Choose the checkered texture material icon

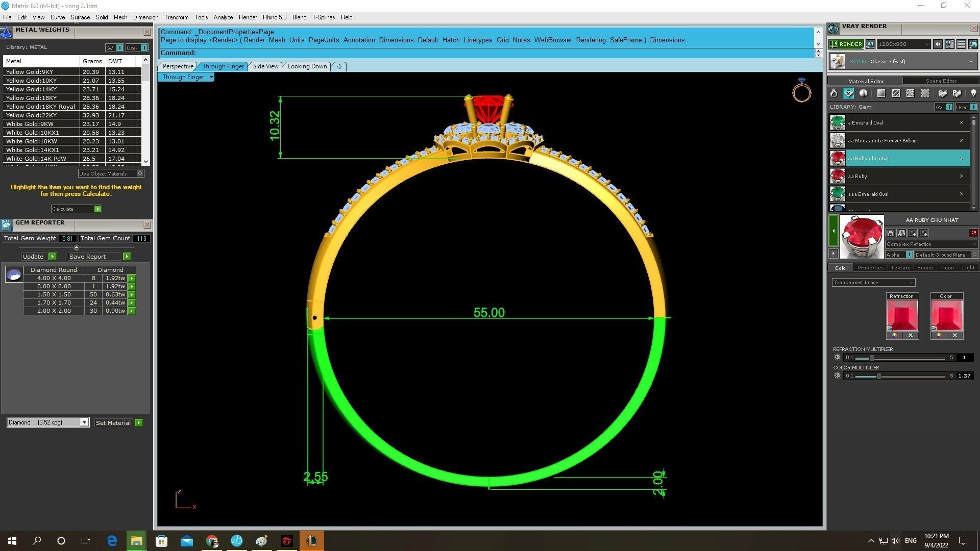(x=896, y=93)
